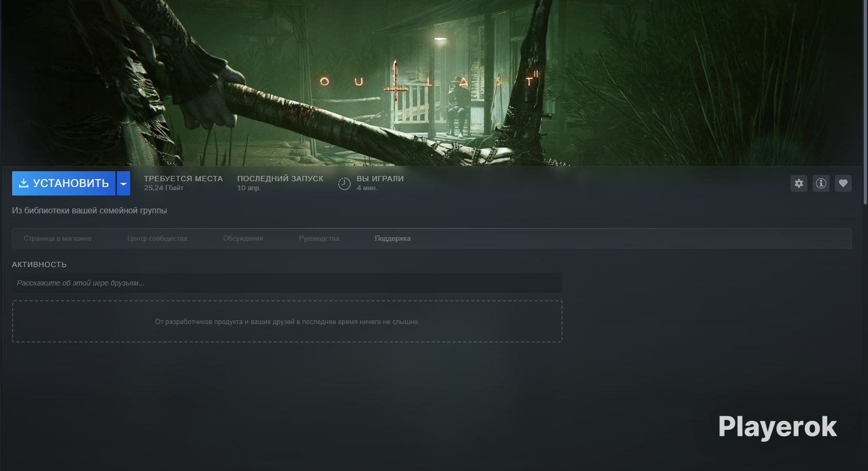Click the ПОСЛЕДНИЙ ЗАПУСК 10 апр. text
The width and height of the screenshot is (868, 471).
280,183
